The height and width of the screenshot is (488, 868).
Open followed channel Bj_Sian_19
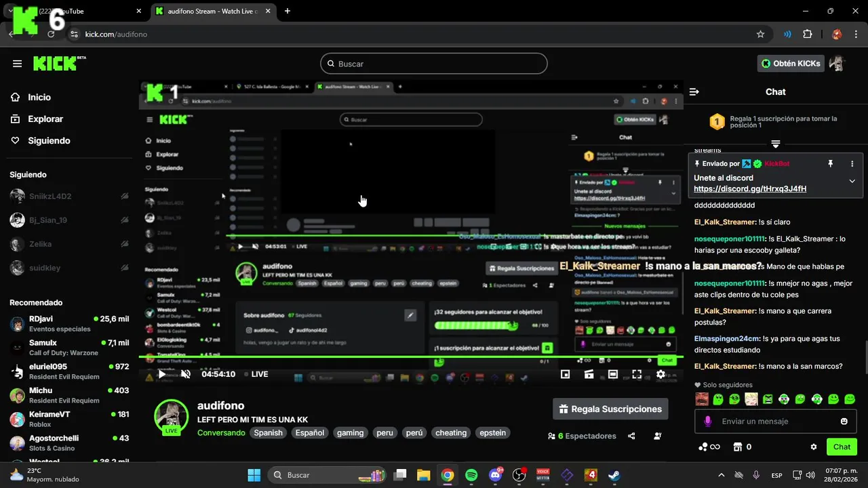(x=68, y=220)
